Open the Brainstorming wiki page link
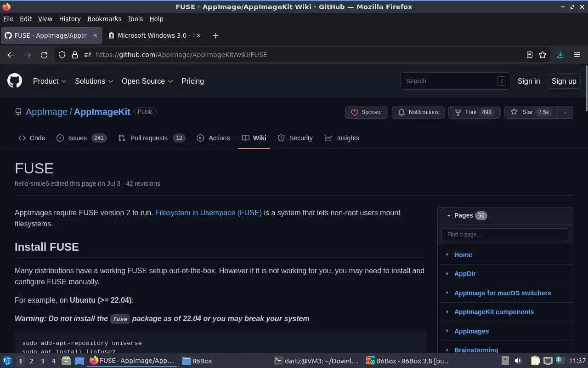The height and width of the screenshot is (368, 588). tap(476, 350)
